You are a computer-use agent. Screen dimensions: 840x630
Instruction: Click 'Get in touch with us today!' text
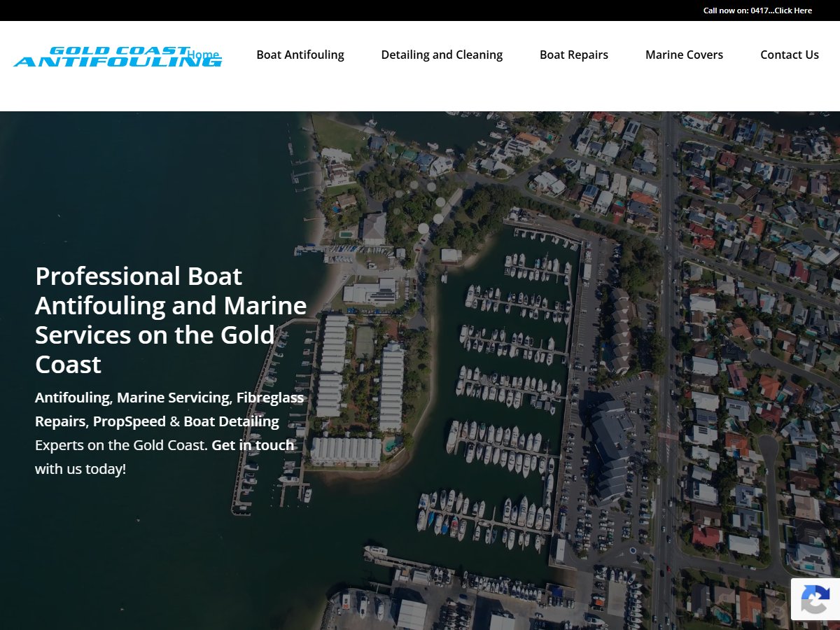[164, 456]
